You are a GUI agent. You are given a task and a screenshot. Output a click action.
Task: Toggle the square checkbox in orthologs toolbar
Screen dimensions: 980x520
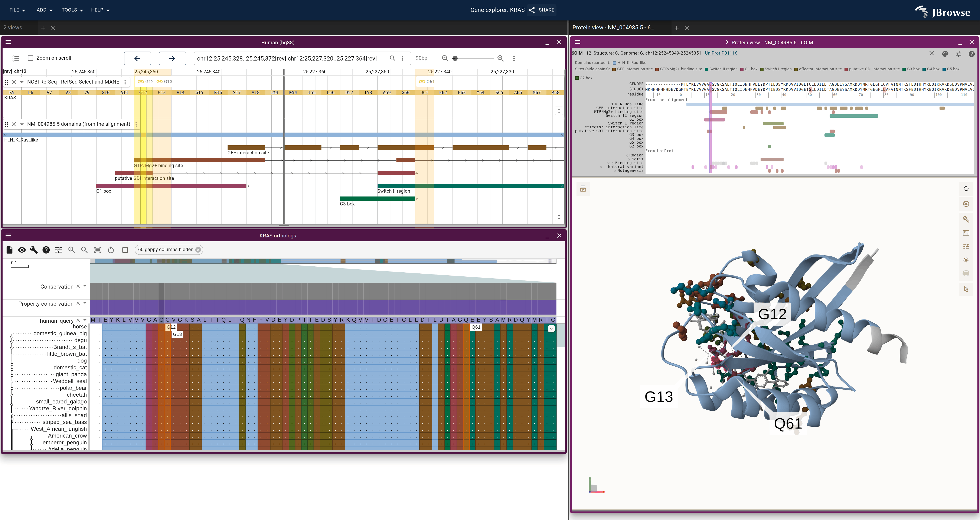pyautogui.click(x=125, y=250)
